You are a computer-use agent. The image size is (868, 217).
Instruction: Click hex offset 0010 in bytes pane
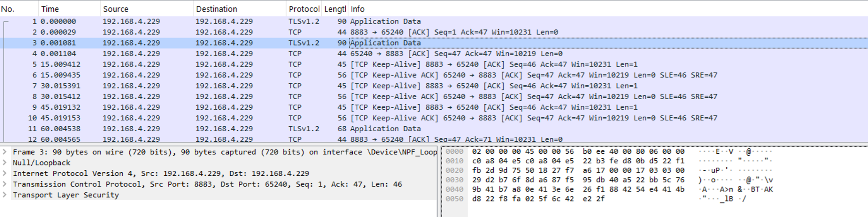click(454, 161)
